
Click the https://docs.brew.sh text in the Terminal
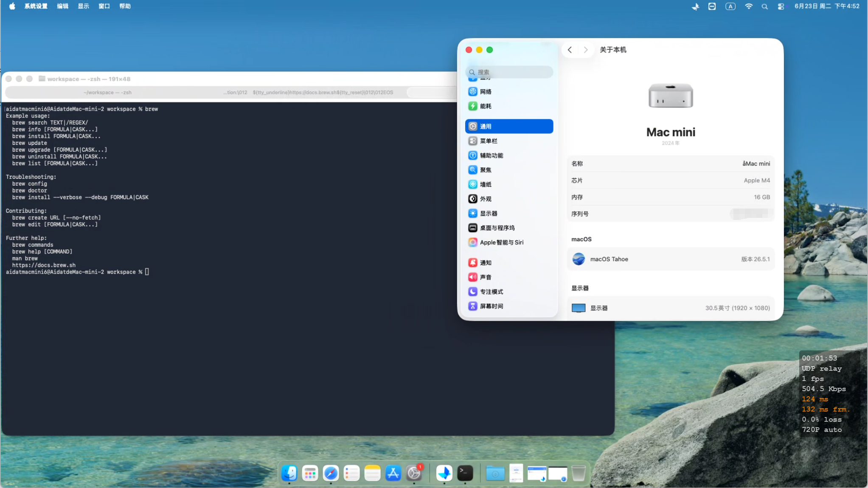[44, 265]
